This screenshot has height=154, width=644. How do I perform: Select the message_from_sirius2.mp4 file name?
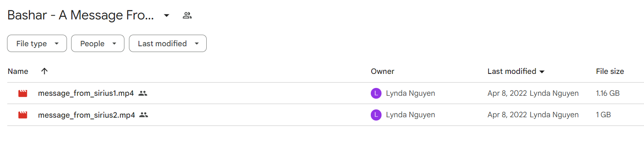click(86, 115)
